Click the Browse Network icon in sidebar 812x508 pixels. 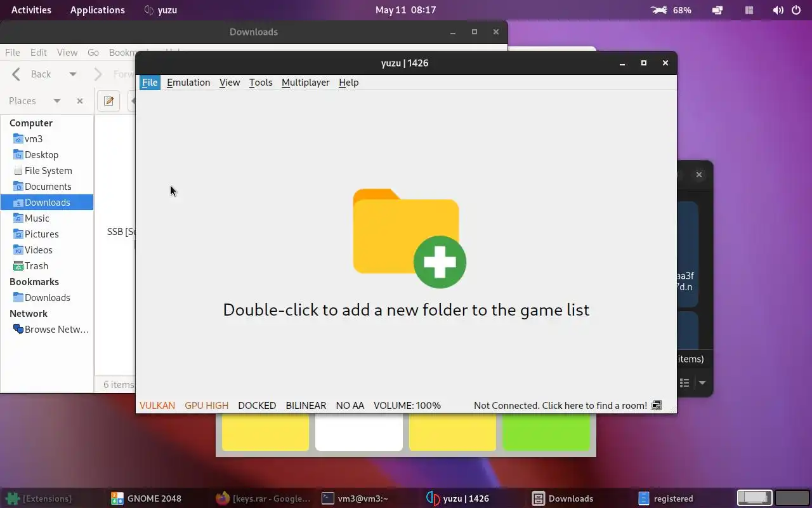18,330
